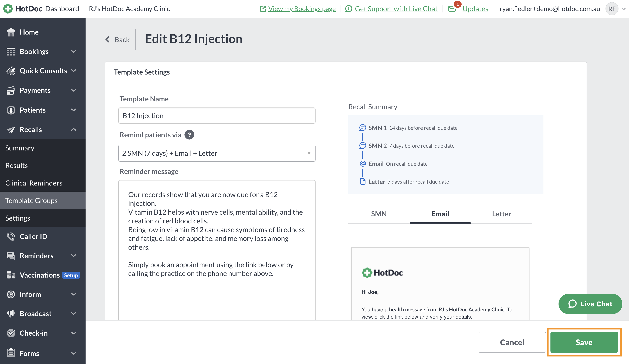
Task: Click the Inform target icon
Action: pyautogui.click(x=11, y=294)
